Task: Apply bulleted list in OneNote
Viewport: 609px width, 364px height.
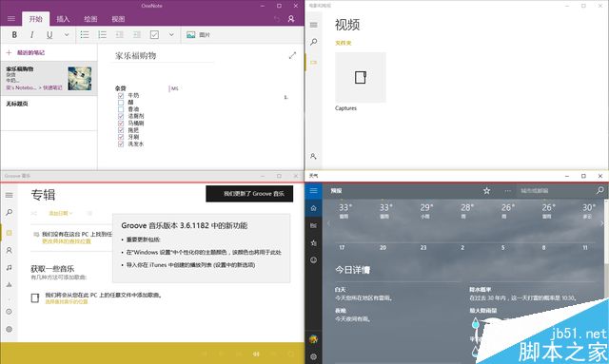Action: point(85,35)
